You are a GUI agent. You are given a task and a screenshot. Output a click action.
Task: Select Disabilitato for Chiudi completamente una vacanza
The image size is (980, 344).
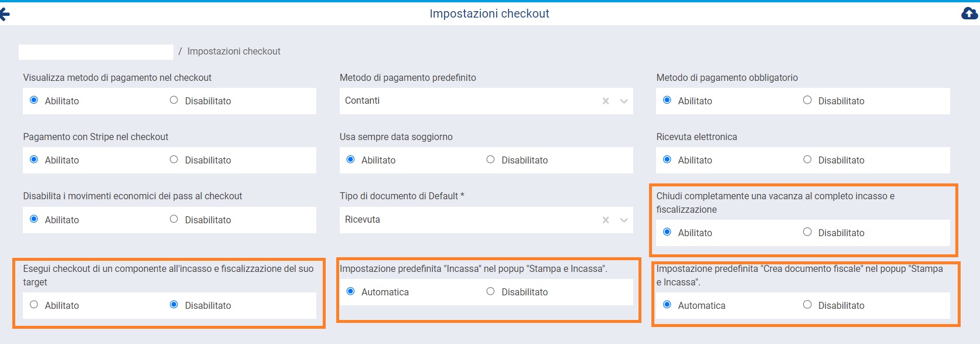[x=807, y=232]
